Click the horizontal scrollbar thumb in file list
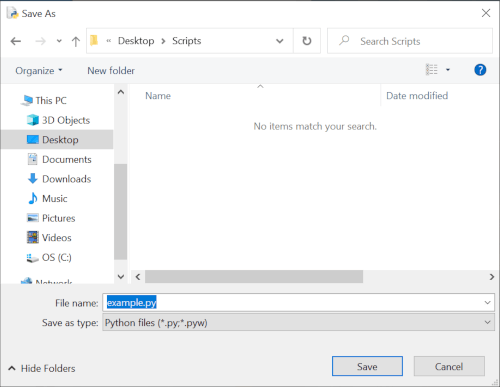500x387 pixels. (254, 277)
